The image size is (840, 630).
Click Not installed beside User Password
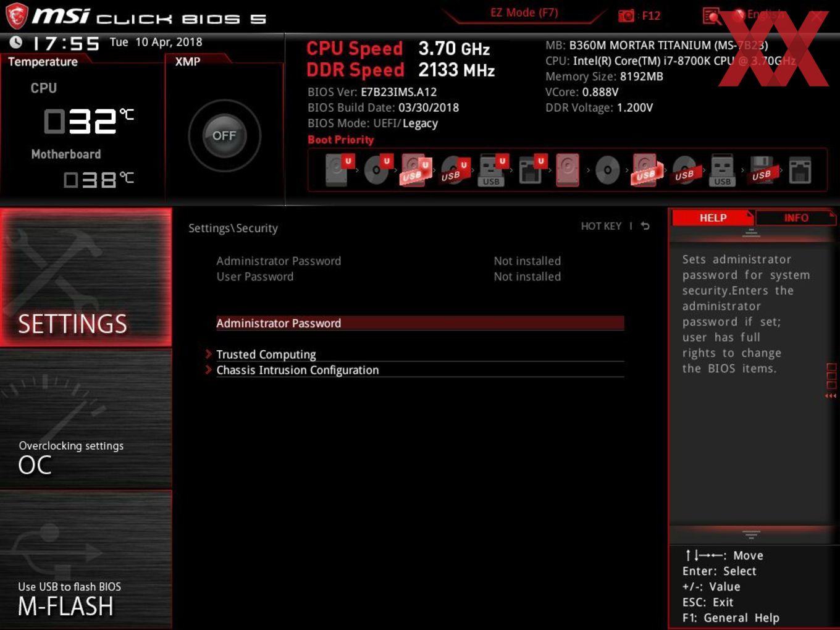[527, 277]
